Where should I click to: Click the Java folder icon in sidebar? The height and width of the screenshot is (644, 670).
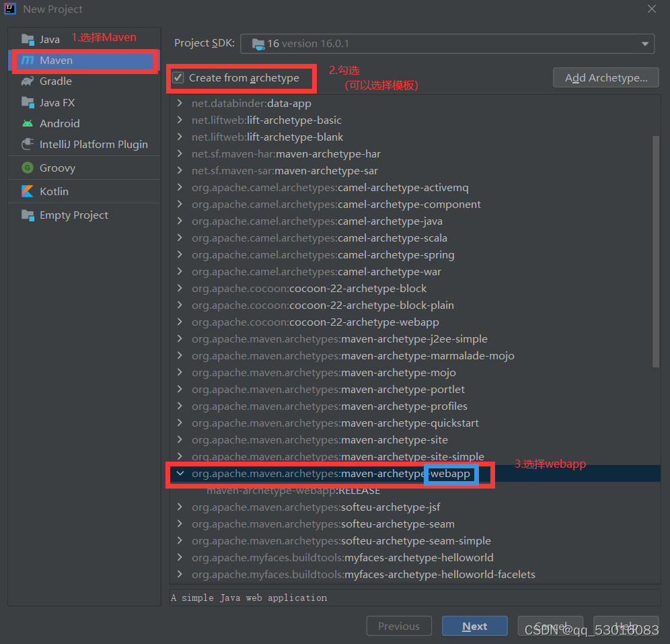coord(28,39)
